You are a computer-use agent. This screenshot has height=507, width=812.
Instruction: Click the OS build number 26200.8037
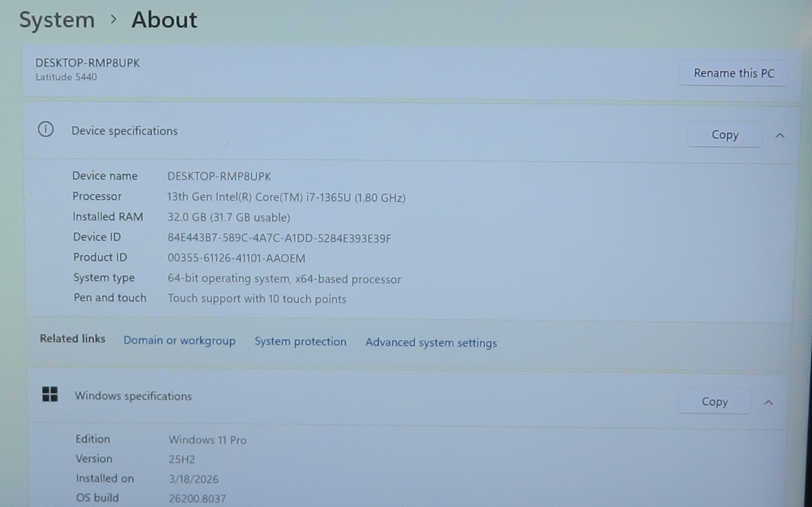click(x=197, y=499)
